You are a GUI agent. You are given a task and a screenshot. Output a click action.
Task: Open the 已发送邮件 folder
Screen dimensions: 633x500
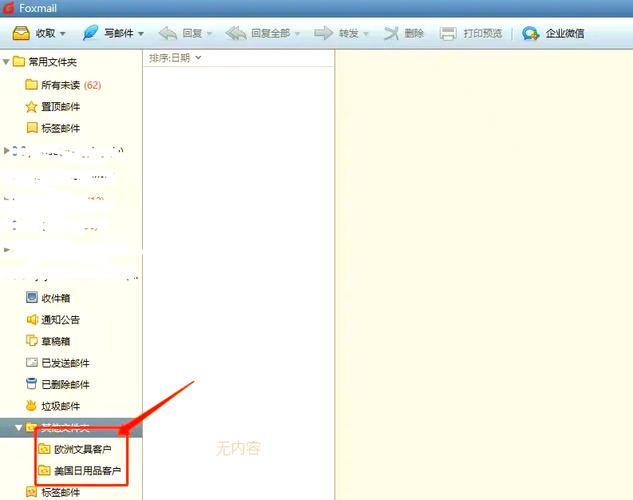(x=65, y=363)
